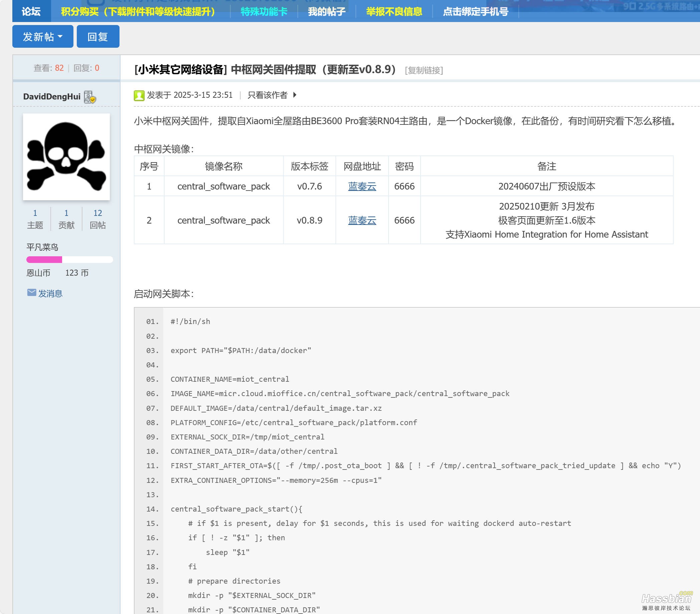Click the envelope icon for 发消息
The image size is (700, 614).
tap(31, 292)
